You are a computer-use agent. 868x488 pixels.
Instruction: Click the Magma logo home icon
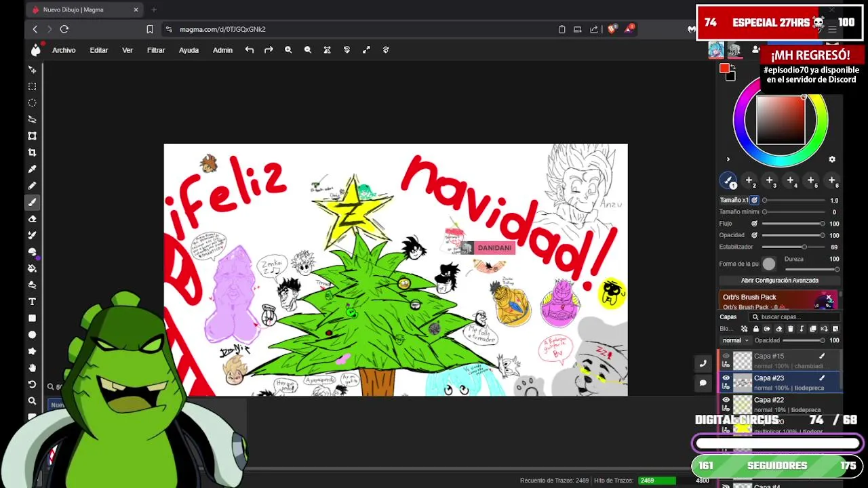(x=35, y=49)
